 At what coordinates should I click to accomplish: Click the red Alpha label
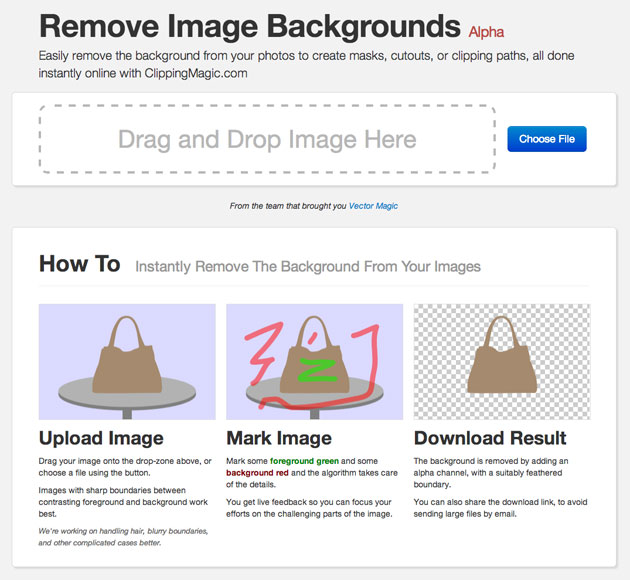click(x=486, y=32)
